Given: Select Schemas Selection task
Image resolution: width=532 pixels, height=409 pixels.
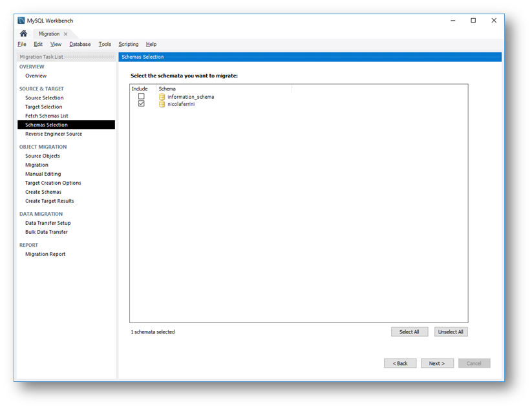Looking at the screenshot, I should click(66, 125).
